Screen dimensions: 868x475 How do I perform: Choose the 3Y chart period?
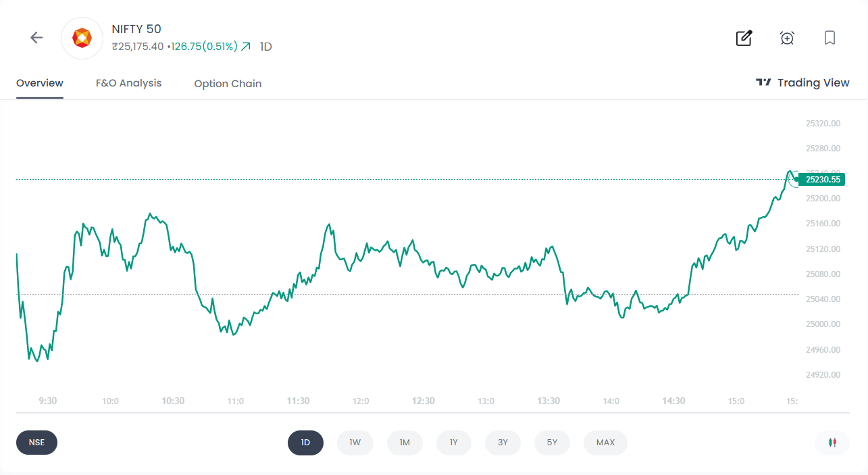point(503,443)
